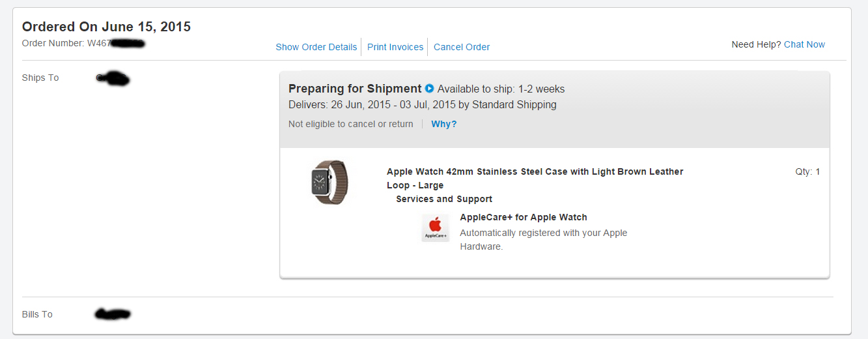Click the Why? link for cancel eligibility

(x=444, y=124)
